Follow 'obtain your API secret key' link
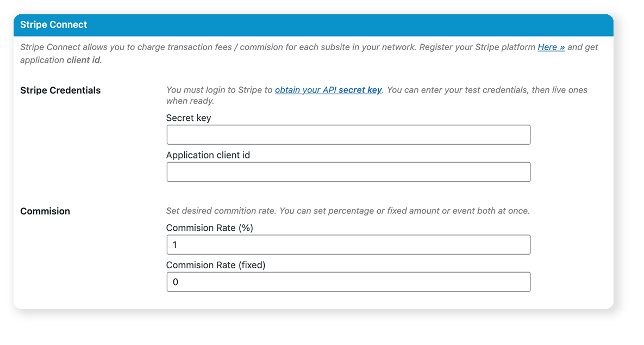The image size is (644, 345). point(328,90)
